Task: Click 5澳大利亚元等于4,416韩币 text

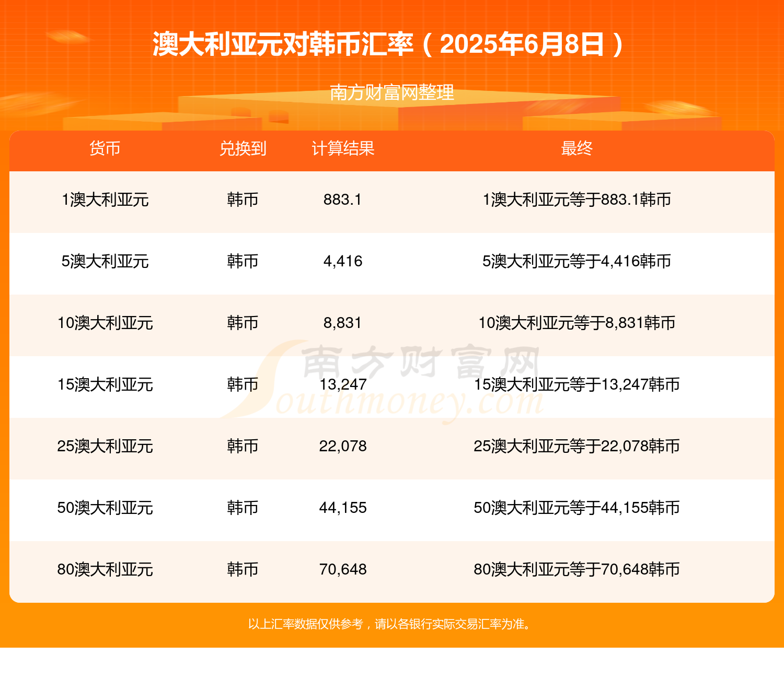Action: point(577,261)
